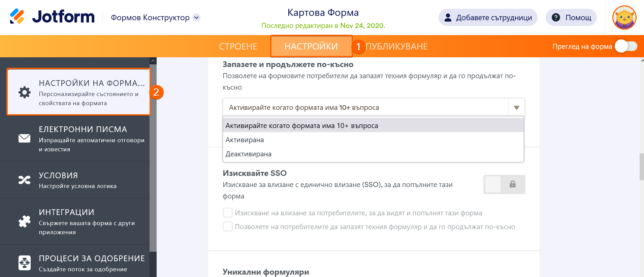Click the Добавете сътрудници button

488,18
